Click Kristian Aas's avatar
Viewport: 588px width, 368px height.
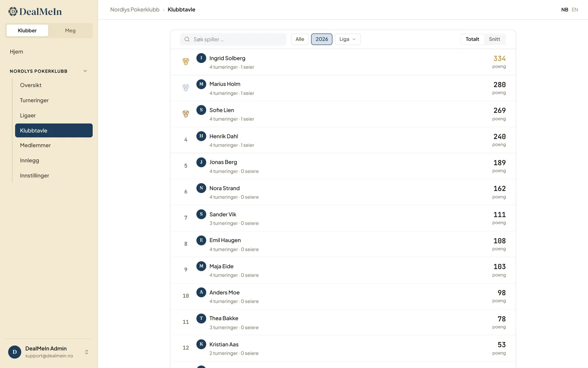201,344
